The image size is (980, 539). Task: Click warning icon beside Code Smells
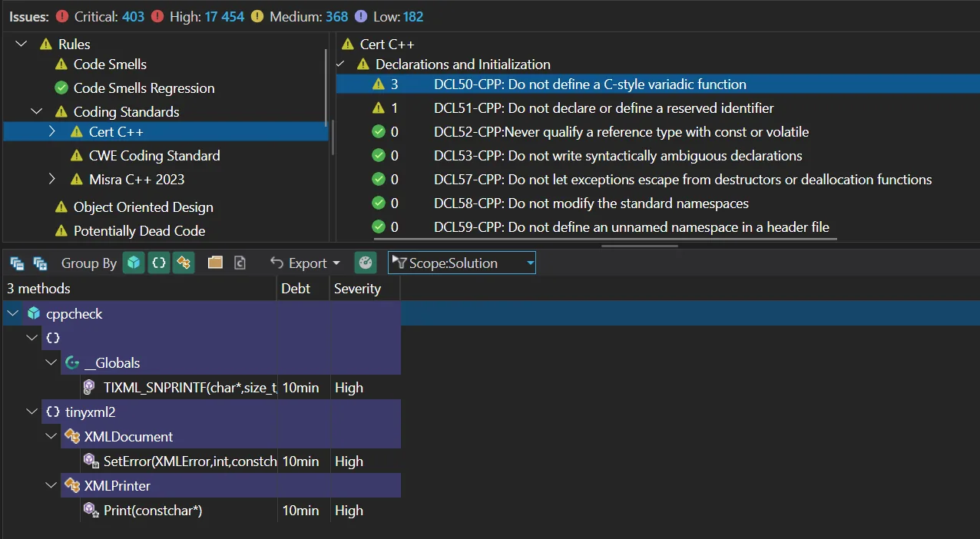(x=61, y=64)
